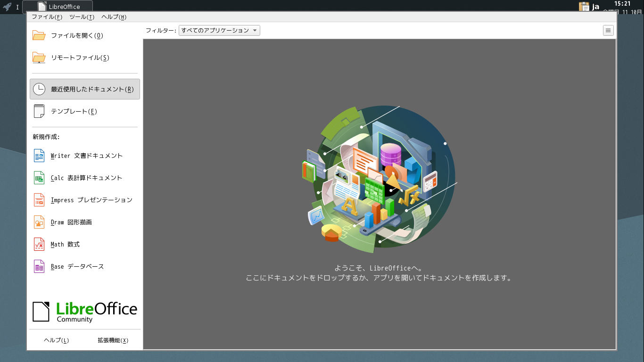Image resolution: width=644 pixels, height=362 pixels.
Task: Show 最近使用したドキュメント(R)
Action: click(85, 89)
